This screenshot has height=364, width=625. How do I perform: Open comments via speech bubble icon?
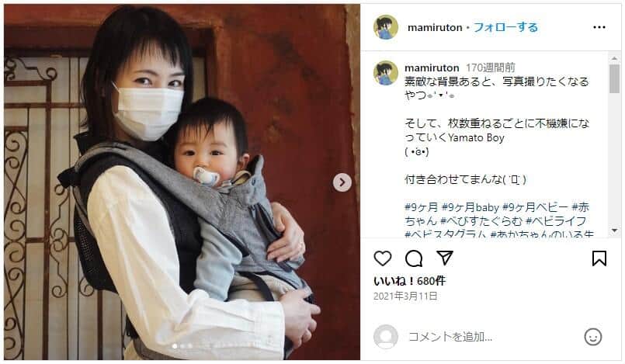[414, 258]
